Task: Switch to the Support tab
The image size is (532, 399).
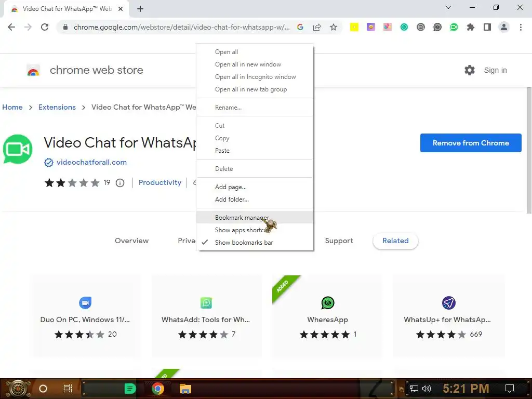Action: [x=339, y=241]
